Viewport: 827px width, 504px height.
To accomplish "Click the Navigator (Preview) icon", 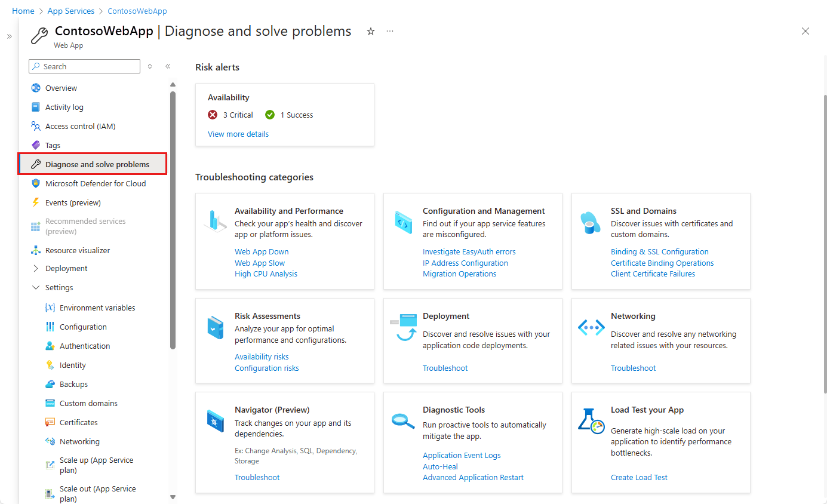I will (x=215, y=421).
